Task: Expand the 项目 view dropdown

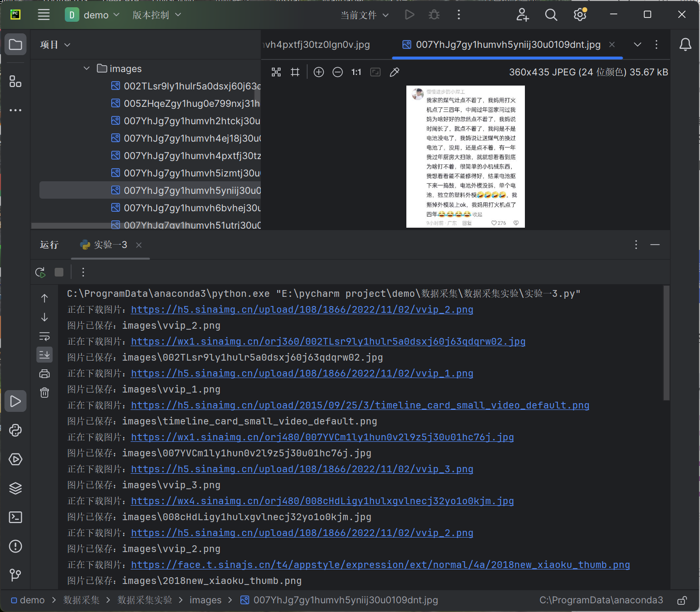Action: [x=56, y=45]
